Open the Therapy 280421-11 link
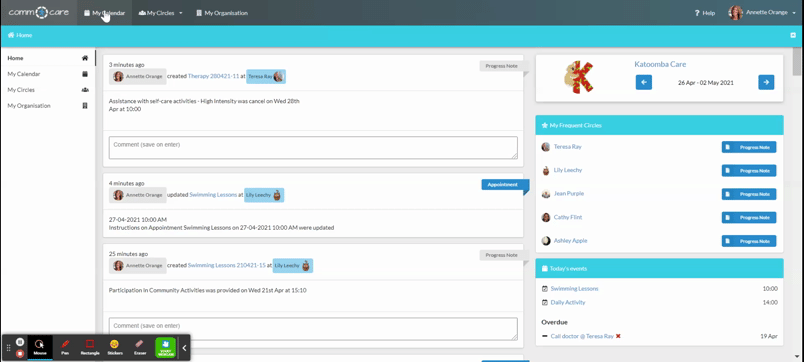This screenshot has width=804, height=362. 213,76
